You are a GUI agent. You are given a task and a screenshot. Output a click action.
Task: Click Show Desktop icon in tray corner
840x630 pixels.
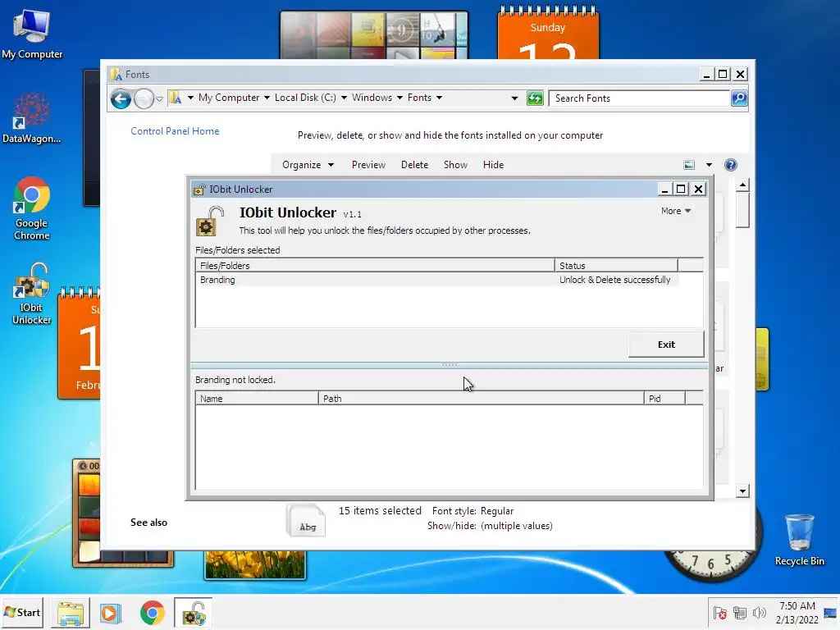pos(831,613)
